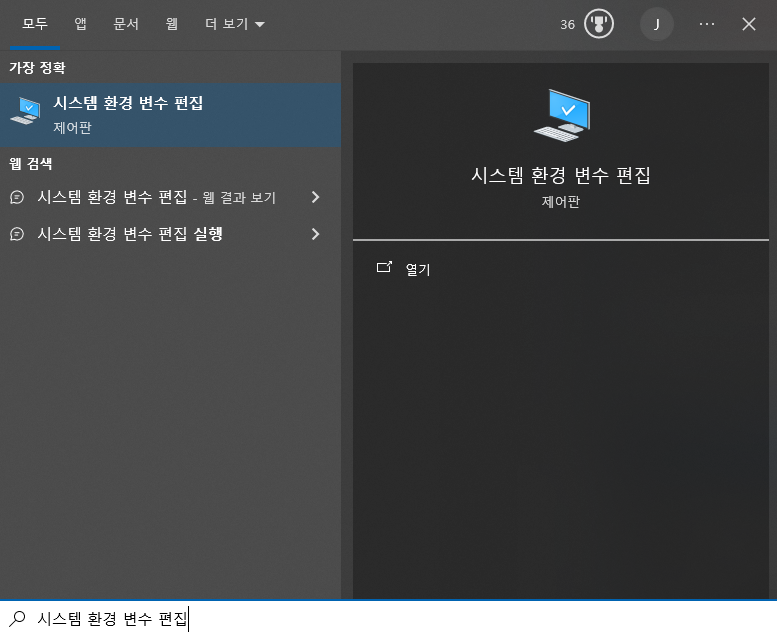Image resolution: width=777 pixels, height=637 pixels.
Task: Switch to the 앱 tab
Action: pyautogui.click(x=80, y=24)
